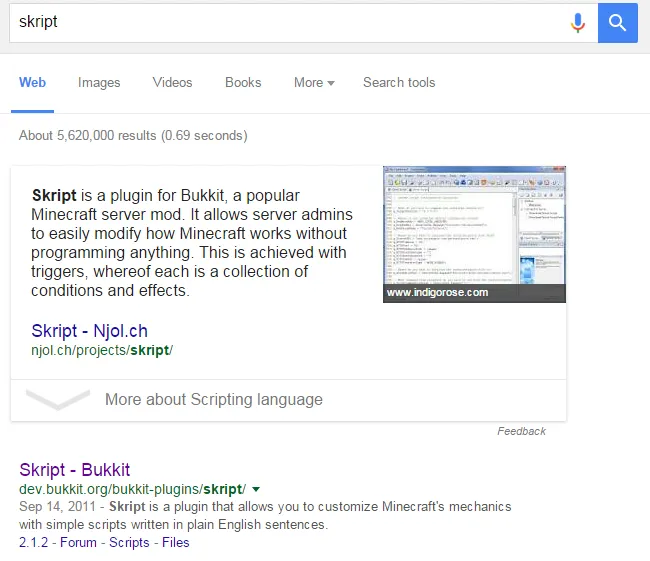Image resolution: width=650 pixels, height=561 pixels.
Task: Open the 'Skript - Bukkit' result
Action: (75, 470)
